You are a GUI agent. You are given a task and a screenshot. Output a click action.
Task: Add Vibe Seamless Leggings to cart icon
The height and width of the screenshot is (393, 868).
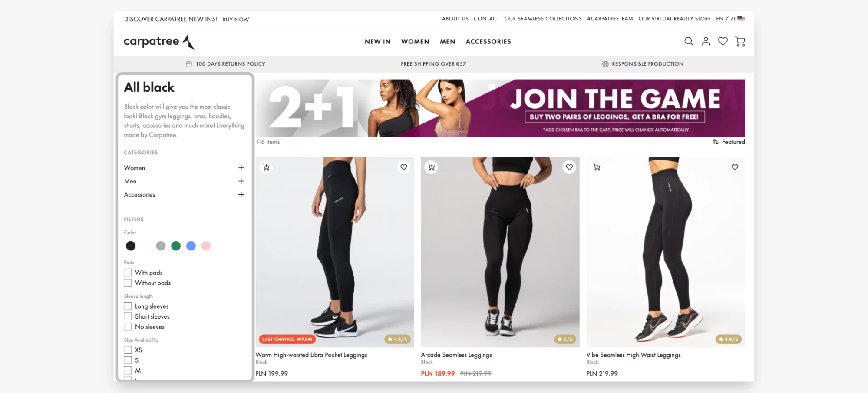point(597,167)
